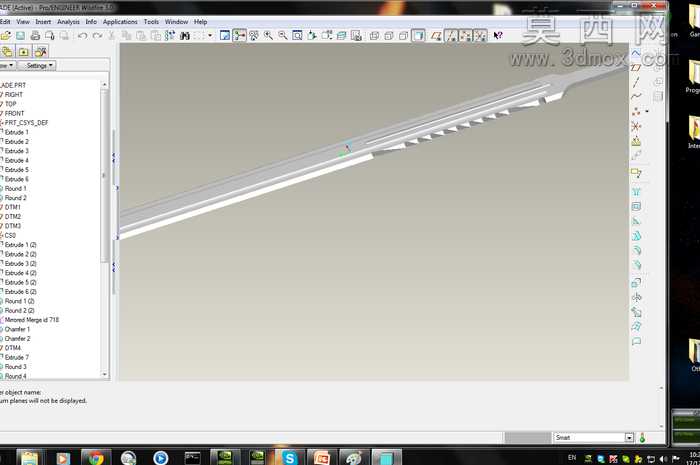The image size is (700, 465).
Task: Open the saved view list
Action: (326, 36)
